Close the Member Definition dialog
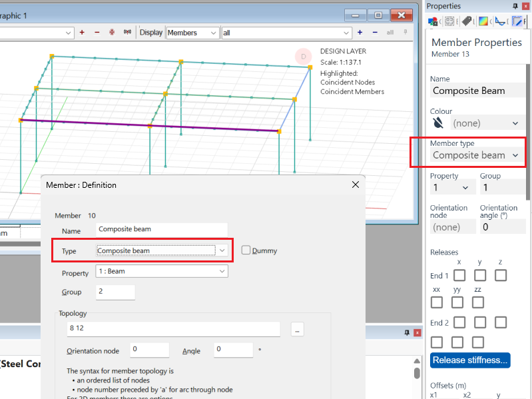 tap(355, 185)
